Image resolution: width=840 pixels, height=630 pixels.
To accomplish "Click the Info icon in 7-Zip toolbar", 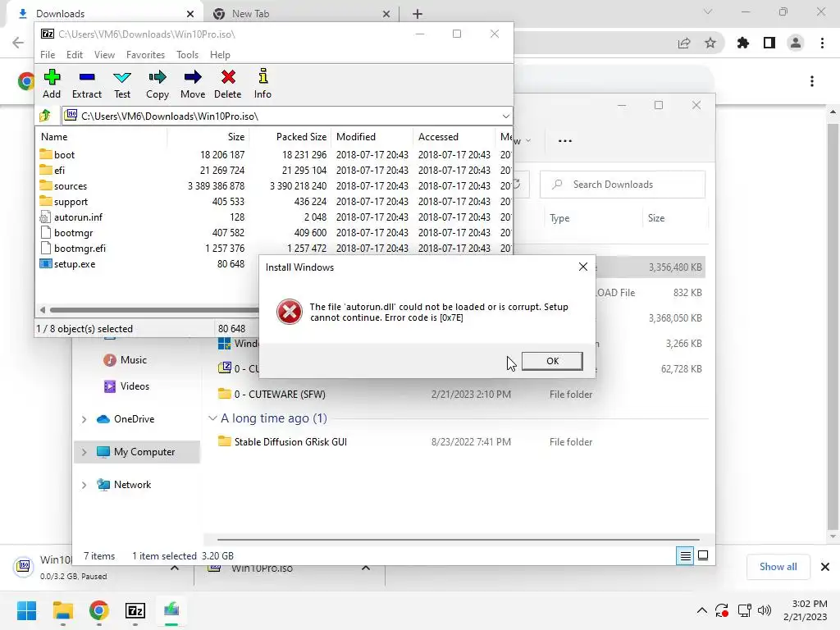I will 262,84.
